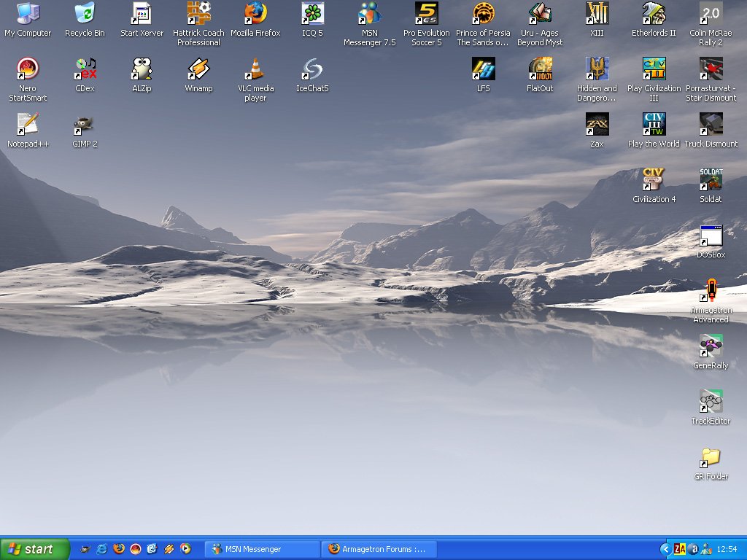Launch Winamp from the desktop
Viewport: 747px width, 560px height.
(198, 70)
